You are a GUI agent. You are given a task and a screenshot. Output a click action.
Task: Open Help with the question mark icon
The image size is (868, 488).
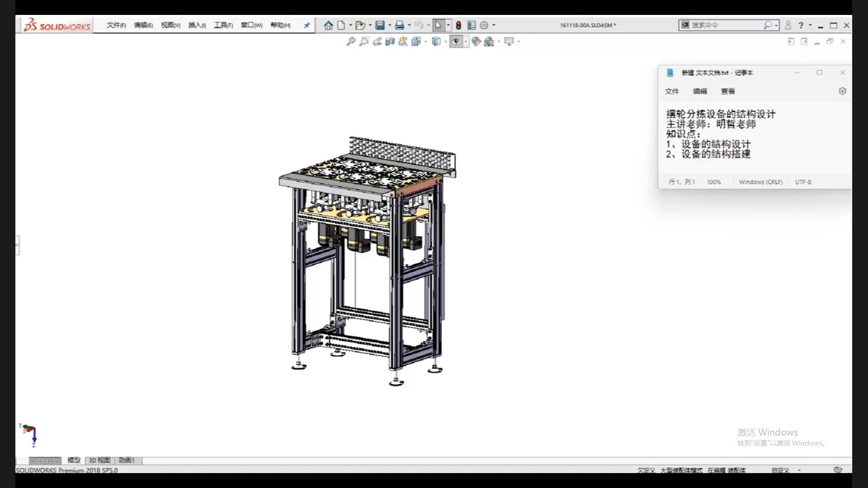point(801,25)
